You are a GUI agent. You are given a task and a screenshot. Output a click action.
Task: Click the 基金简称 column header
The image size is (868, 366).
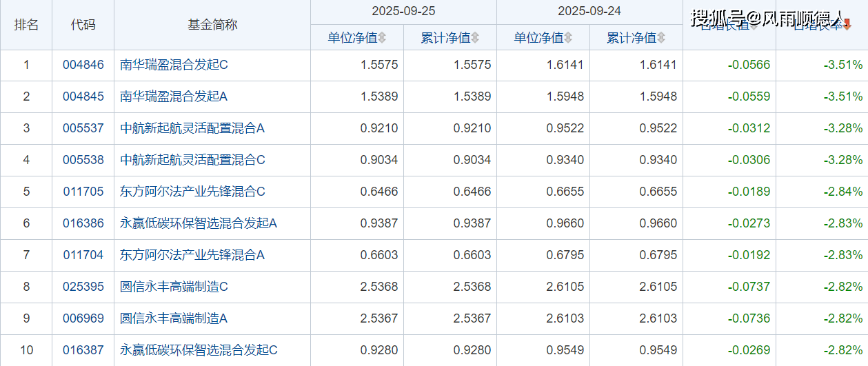pos(212,25)
